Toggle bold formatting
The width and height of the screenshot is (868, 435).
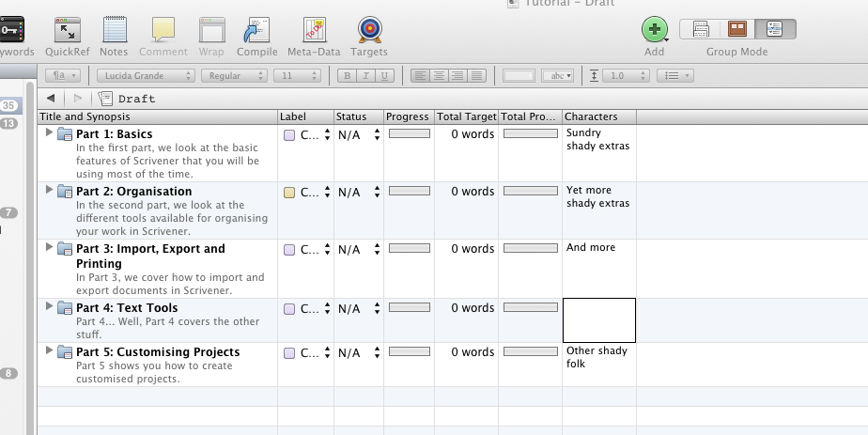pyautogui.click(x=347, y=76)
